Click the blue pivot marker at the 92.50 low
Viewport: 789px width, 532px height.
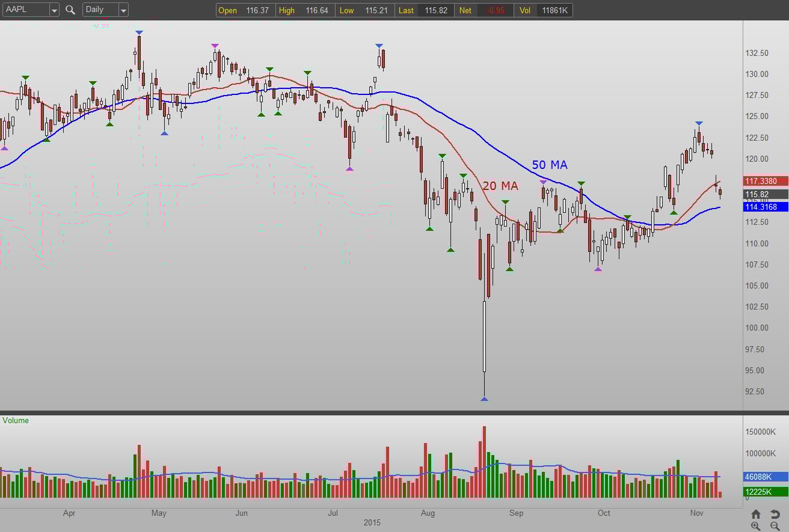484,399
